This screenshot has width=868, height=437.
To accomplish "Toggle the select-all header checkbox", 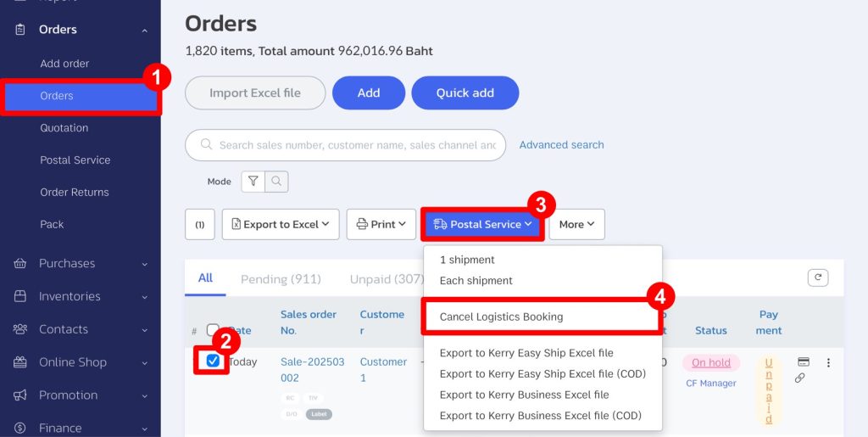I will (213, 330).
